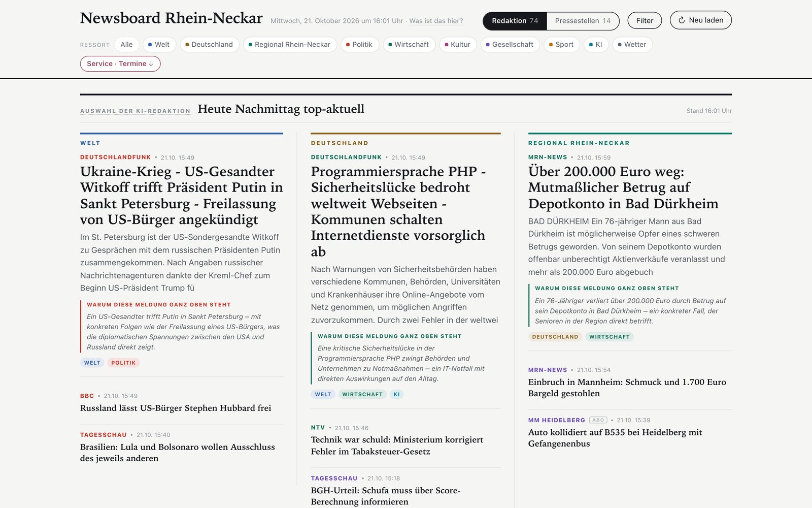Open the Einbruch in Mannheim article

[627, 388]
